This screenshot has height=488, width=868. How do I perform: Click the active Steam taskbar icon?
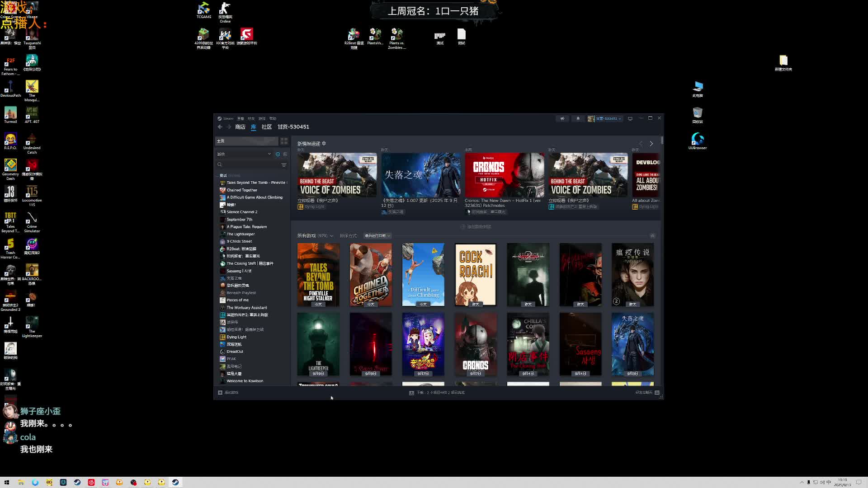(x=175, y=483)
